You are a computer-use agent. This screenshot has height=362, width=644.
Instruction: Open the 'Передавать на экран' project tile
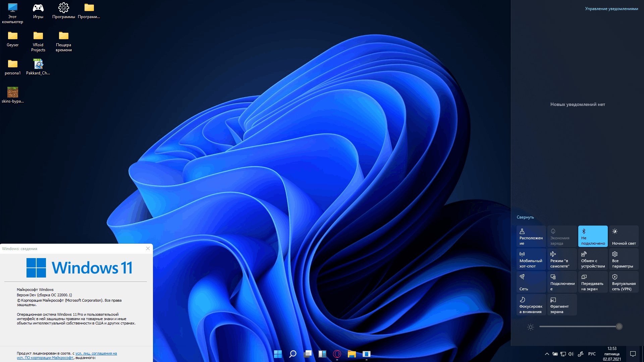(x=593, y=282)
